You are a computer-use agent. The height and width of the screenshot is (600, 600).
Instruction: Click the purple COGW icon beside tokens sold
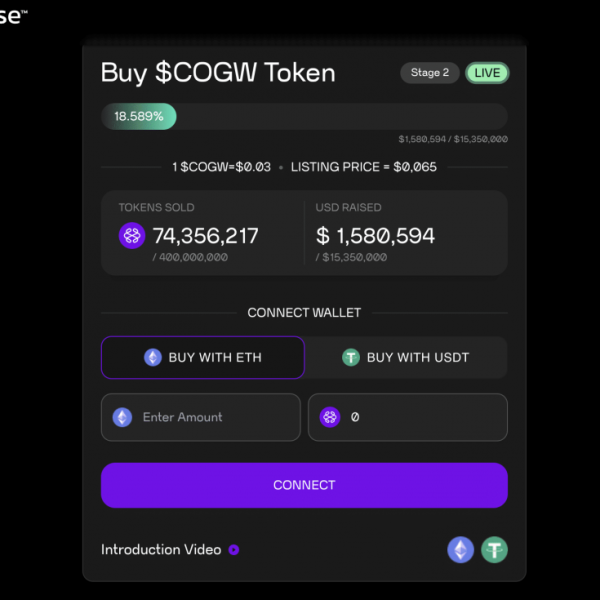click(x=132, y=236)
